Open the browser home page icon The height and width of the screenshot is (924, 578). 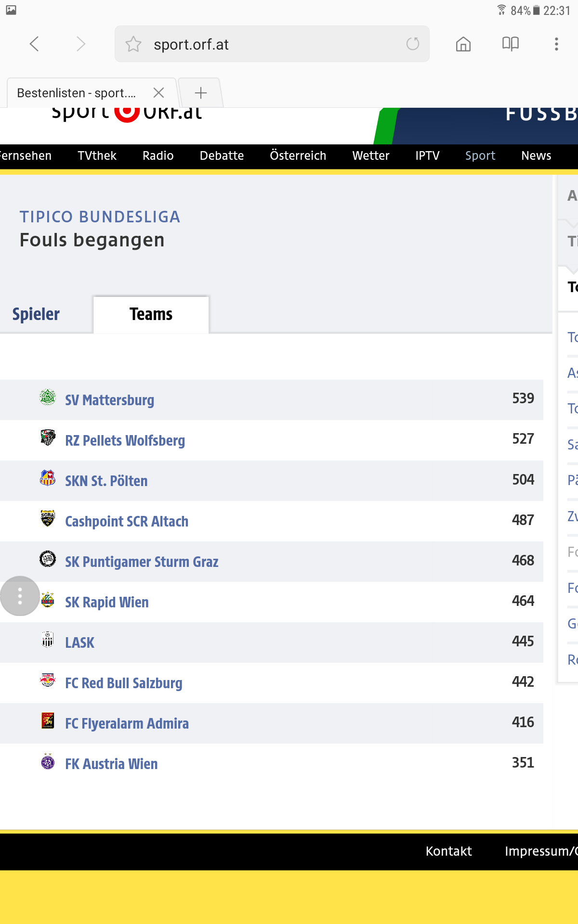pyautogui.click(x=463, y=44)
